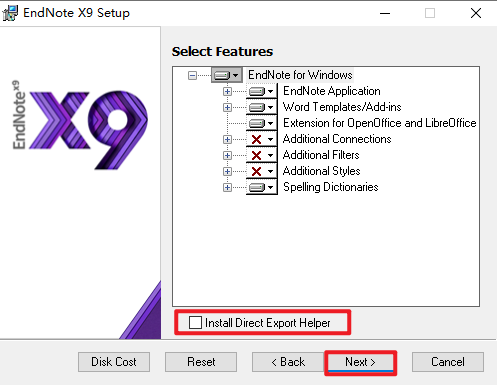
Task: Click the Reset button
Action: [201, 362]
